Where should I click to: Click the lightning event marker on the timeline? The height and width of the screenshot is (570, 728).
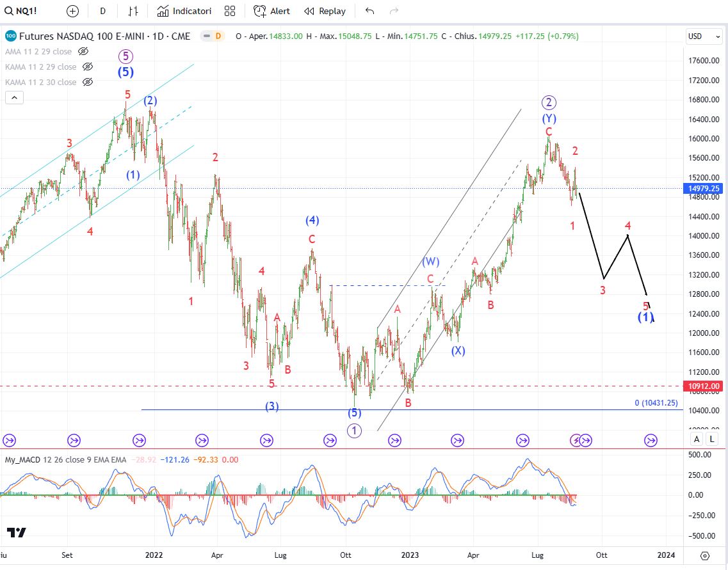tap(575, 440)
